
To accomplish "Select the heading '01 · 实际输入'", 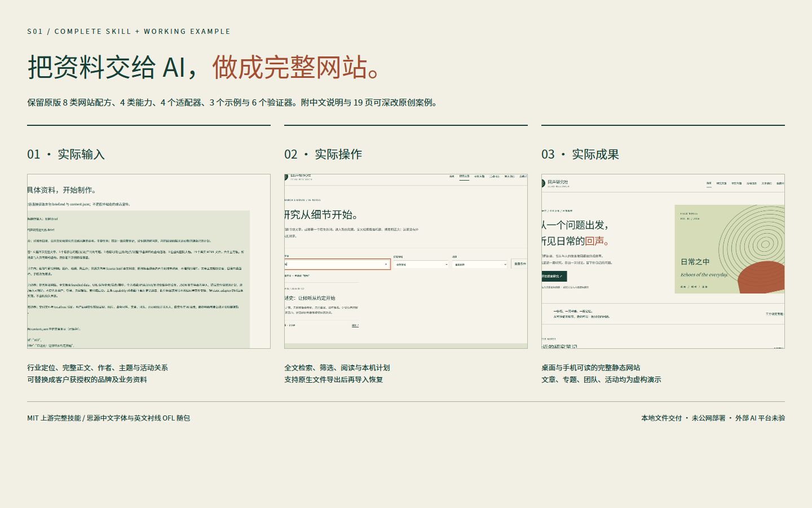I will click(66, 154).
